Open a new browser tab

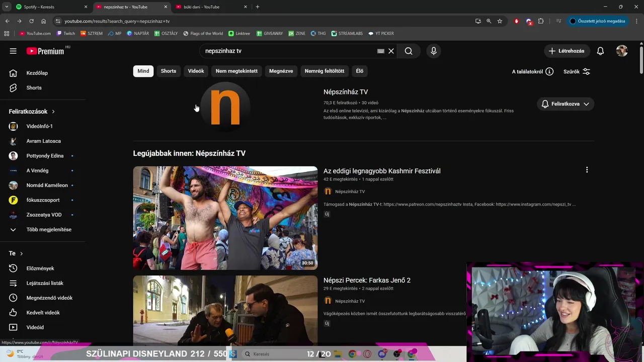(x=258, y=7)
